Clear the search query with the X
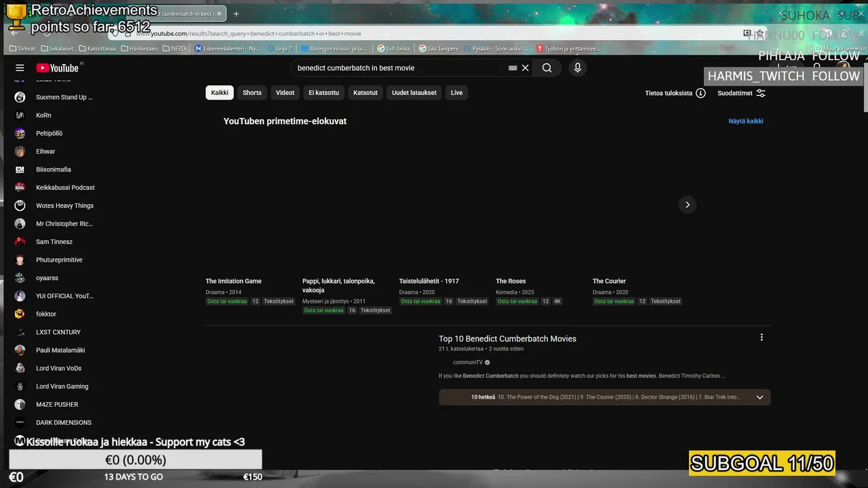 [x=525, y=68]
